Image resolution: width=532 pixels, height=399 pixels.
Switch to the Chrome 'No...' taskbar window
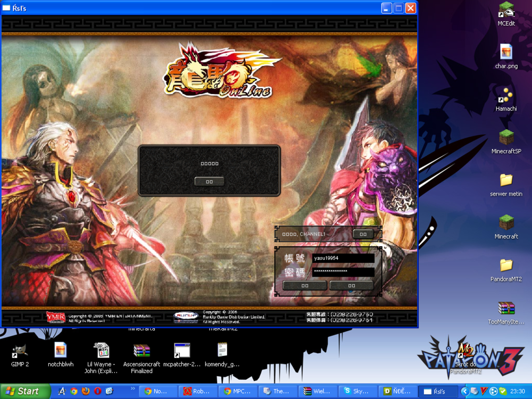[158, 391]
